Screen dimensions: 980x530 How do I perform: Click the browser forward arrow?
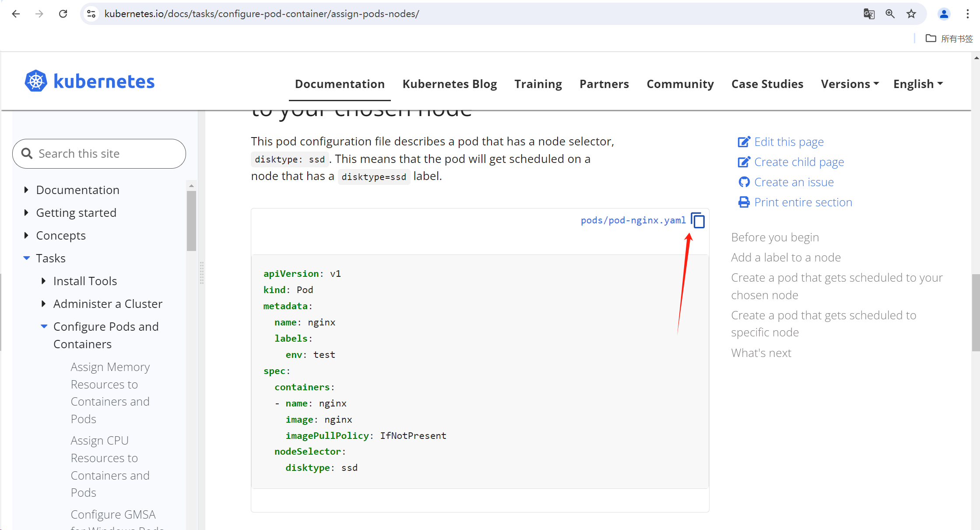pos(39,14)
